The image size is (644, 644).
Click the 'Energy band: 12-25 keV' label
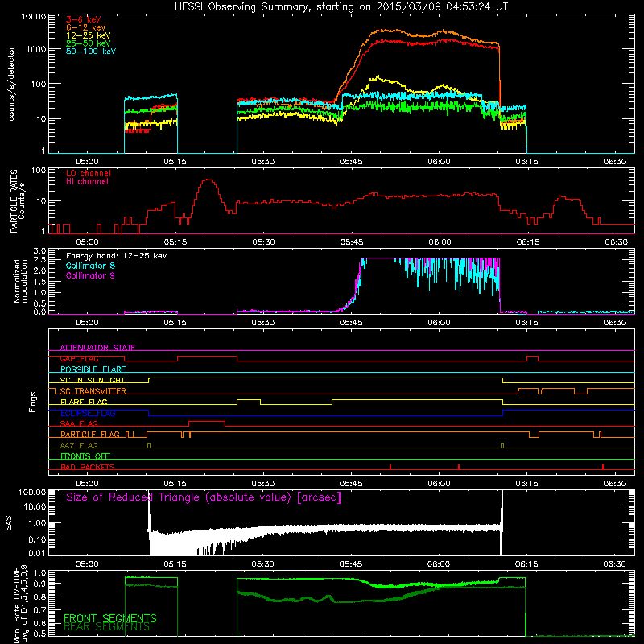click(117, 256)
